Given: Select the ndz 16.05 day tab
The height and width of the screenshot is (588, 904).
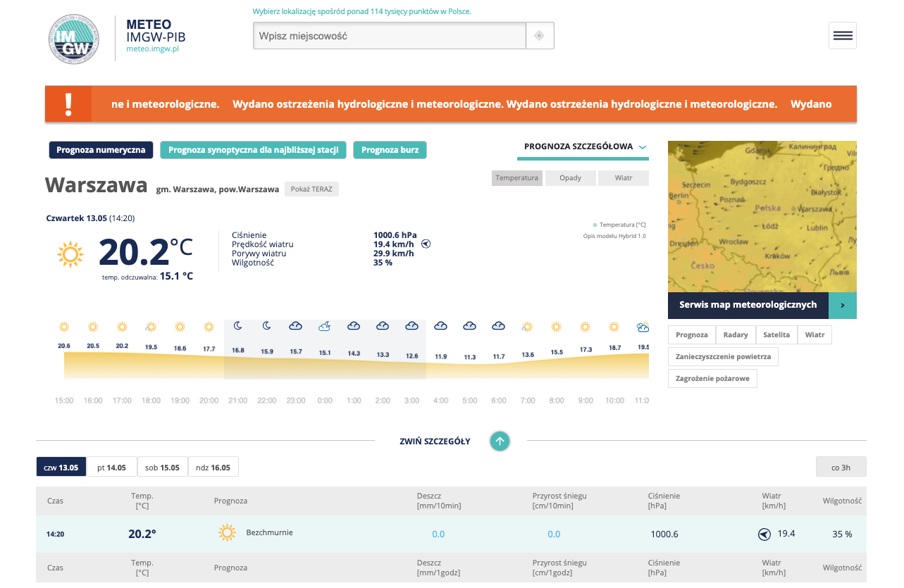Looking at the screenshot, I should [x=213, y=467].
